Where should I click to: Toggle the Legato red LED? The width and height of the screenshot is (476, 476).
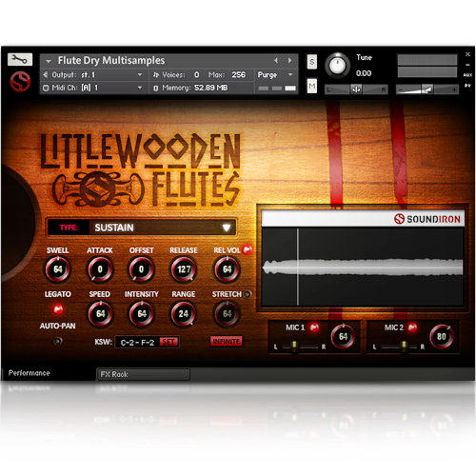point(58,309)
